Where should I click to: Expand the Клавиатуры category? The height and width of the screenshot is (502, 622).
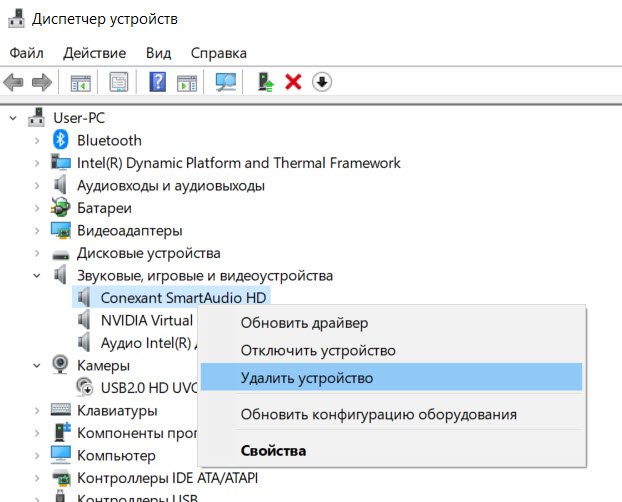click(37, 411)
